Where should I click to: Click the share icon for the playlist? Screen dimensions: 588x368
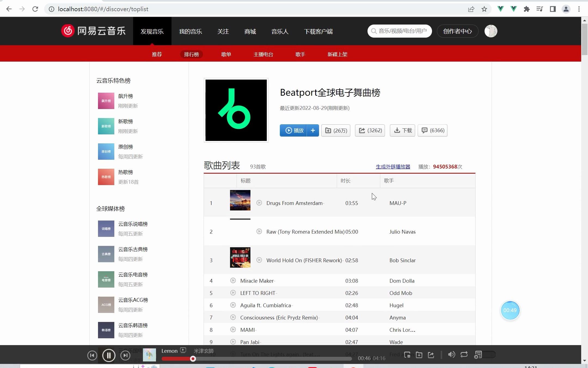(x=362, y=130)
